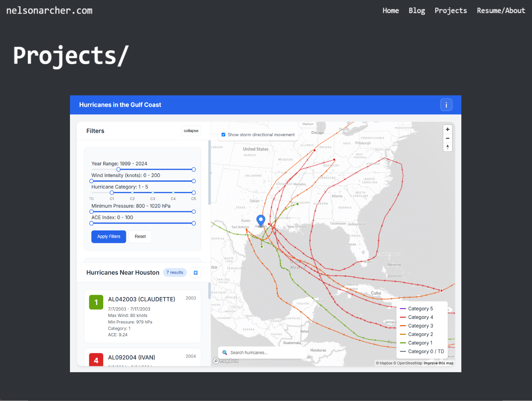Click the Search hurricanes input field

tap(264, 353)
